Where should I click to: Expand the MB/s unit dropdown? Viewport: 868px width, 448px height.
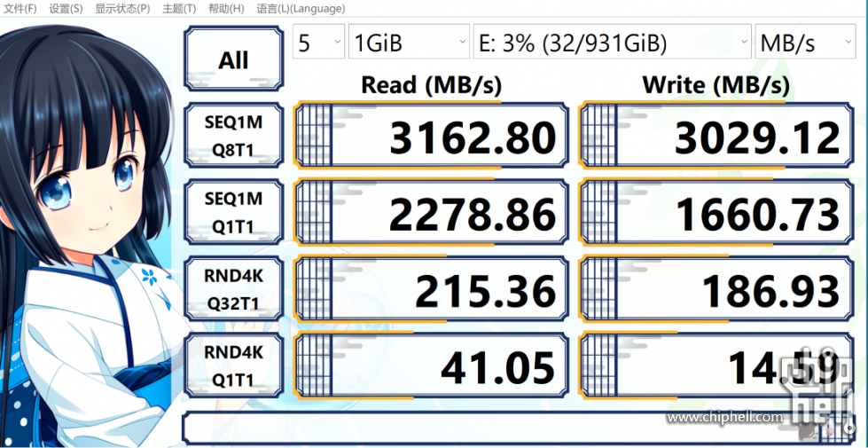tap(806, 42)
